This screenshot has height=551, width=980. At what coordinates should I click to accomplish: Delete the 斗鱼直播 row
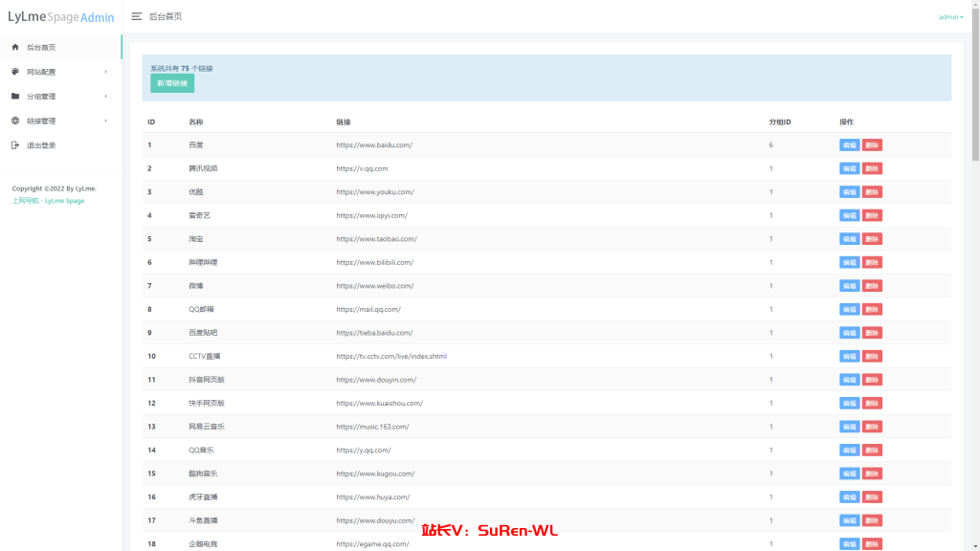(872, 520)
